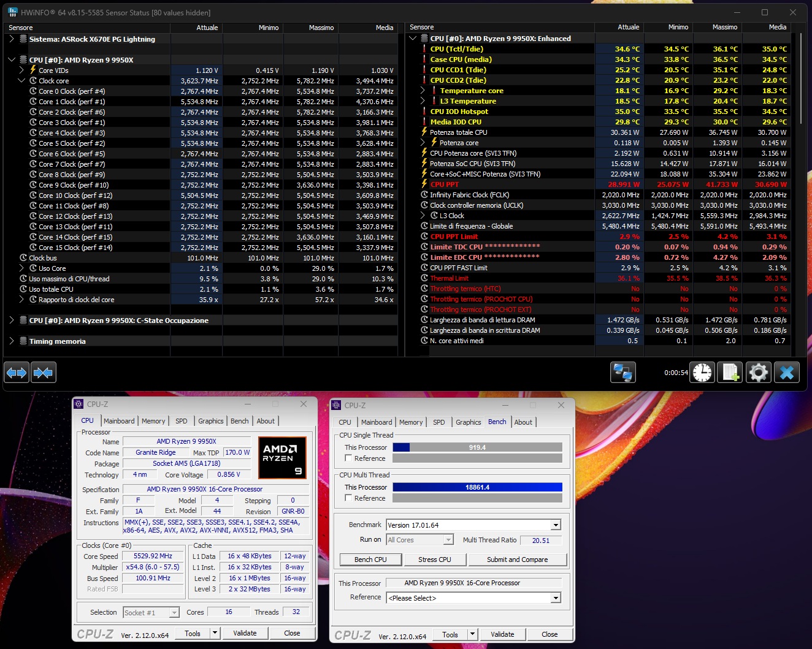Start logging with the new report file icon

(729, 372)
